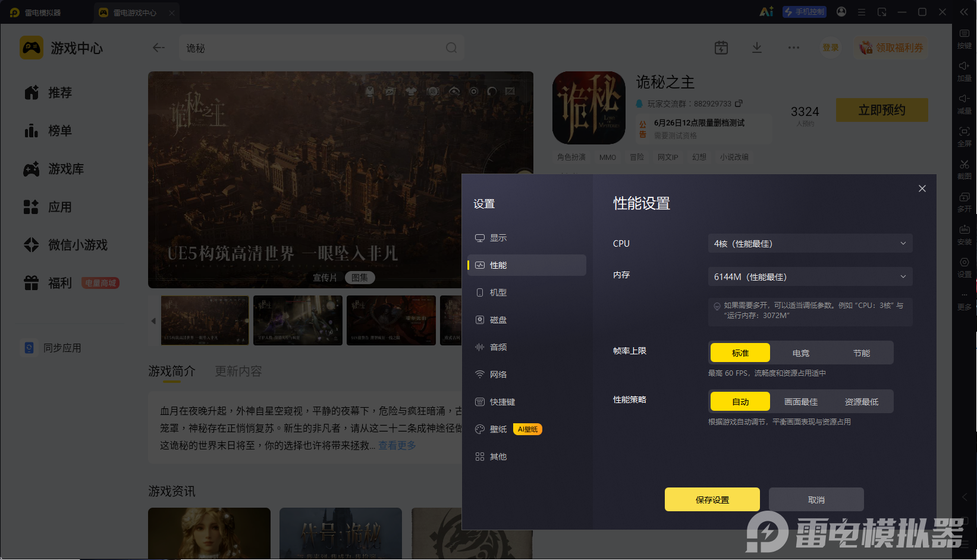977x560 pixels.
Task: Click the search box containing 诡秘
Action: (x=322, y=48)
